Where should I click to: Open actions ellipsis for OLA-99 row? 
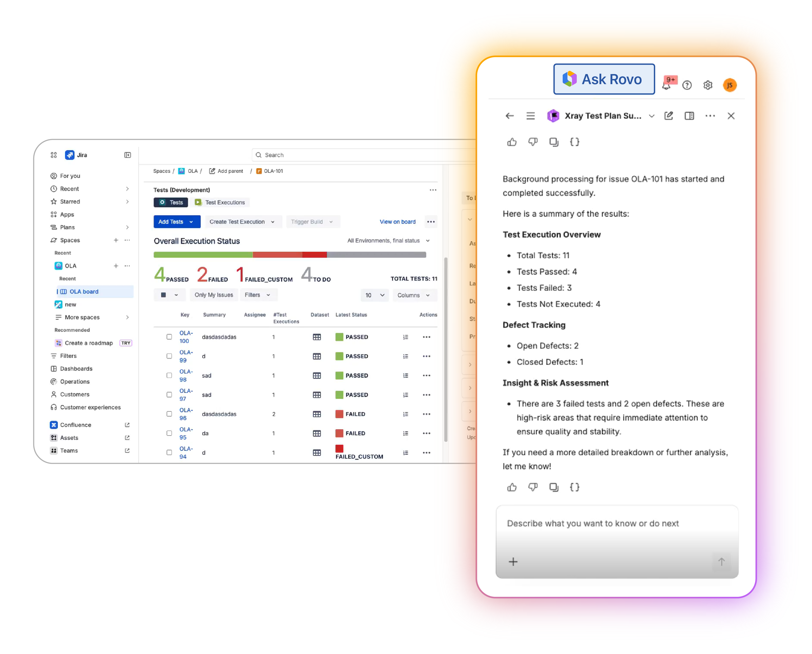[426, 356]
